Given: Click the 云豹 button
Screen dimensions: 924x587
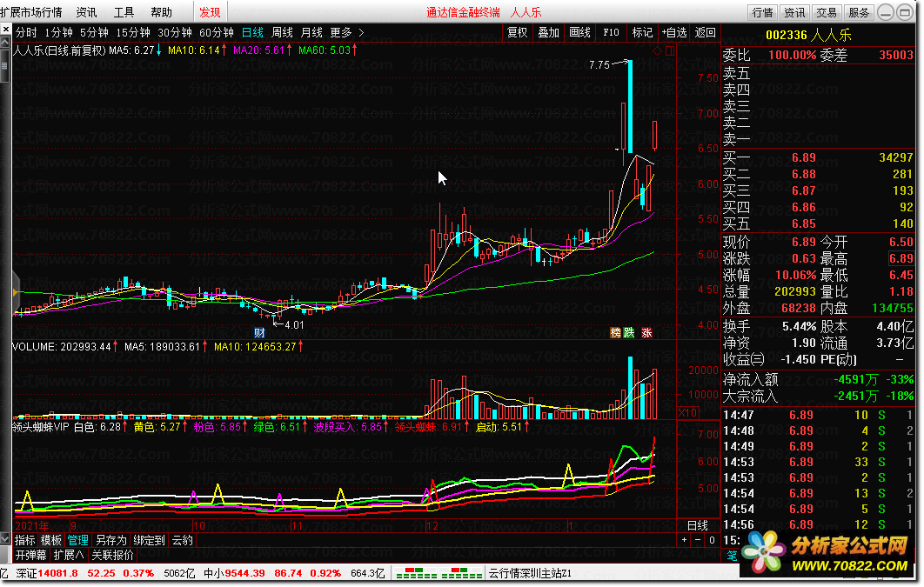Looking at the screenshot, I should [183, 540].
